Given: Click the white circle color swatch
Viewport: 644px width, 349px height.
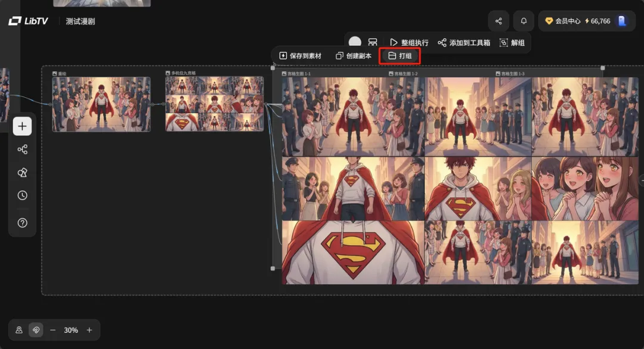Looking at the screenshot, I should click(x=355, y=42).
